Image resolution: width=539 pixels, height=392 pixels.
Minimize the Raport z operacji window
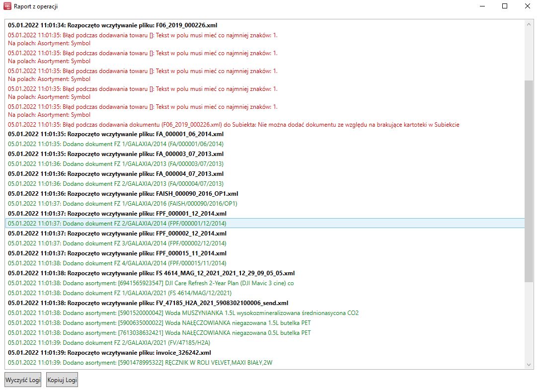click(482, 6)
